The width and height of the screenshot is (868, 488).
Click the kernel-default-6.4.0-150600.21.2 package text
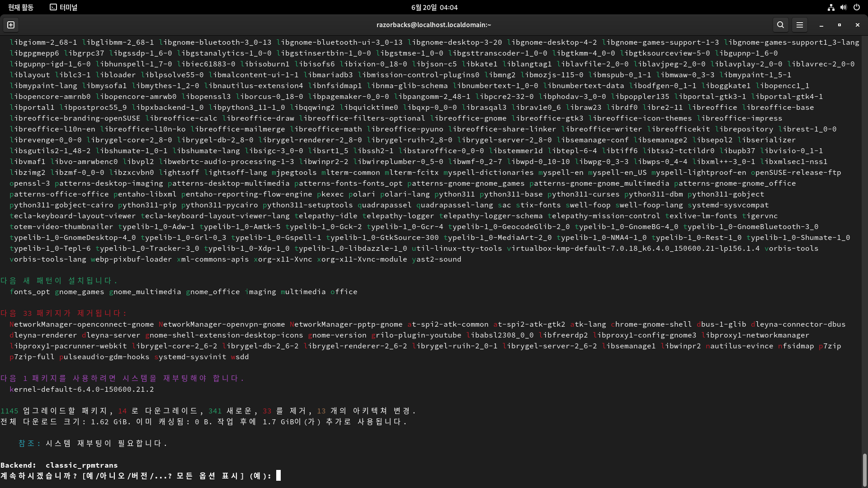pyautogui.click(x=82, y=389)
